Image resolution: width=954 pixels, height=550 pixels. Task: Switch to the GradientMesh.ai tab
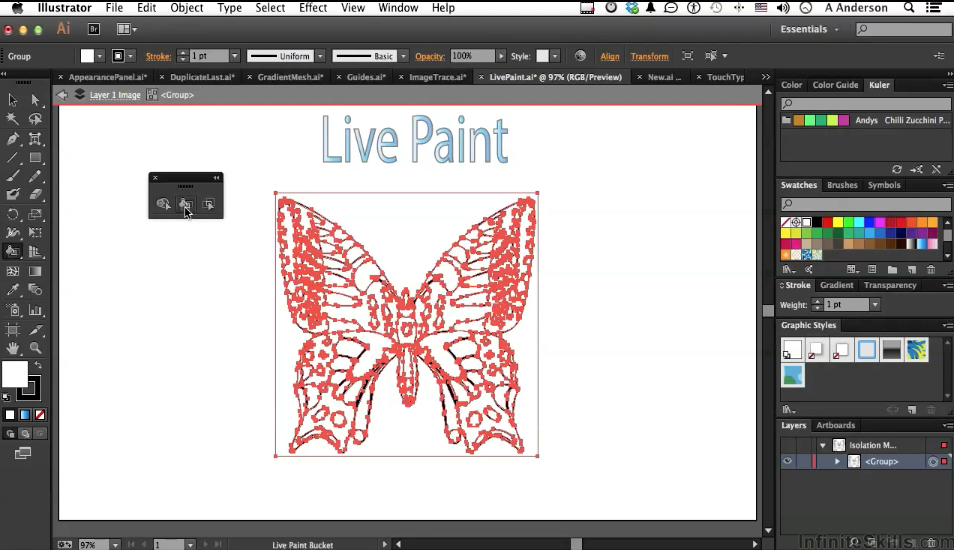290,77
